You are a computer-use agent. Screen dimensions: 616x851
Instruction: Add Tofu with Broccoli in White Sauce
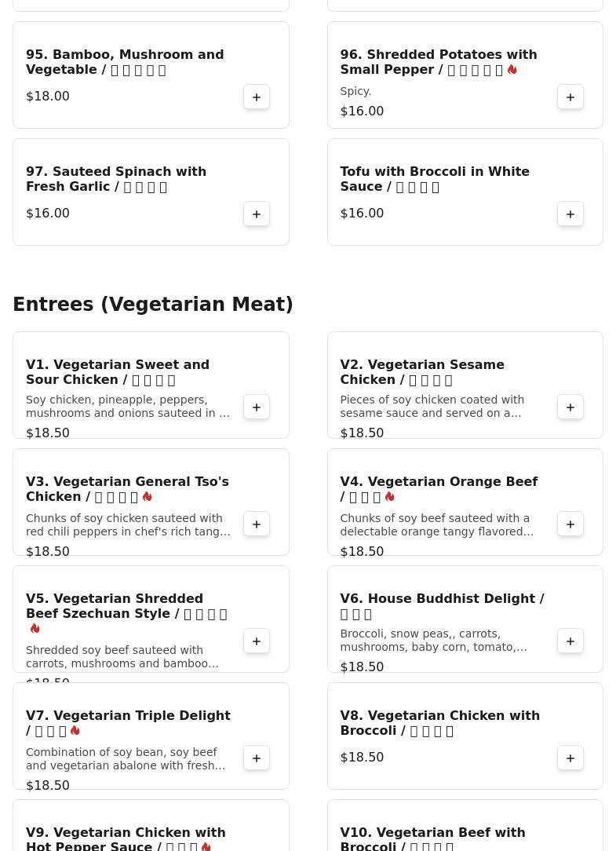(570, 214)
